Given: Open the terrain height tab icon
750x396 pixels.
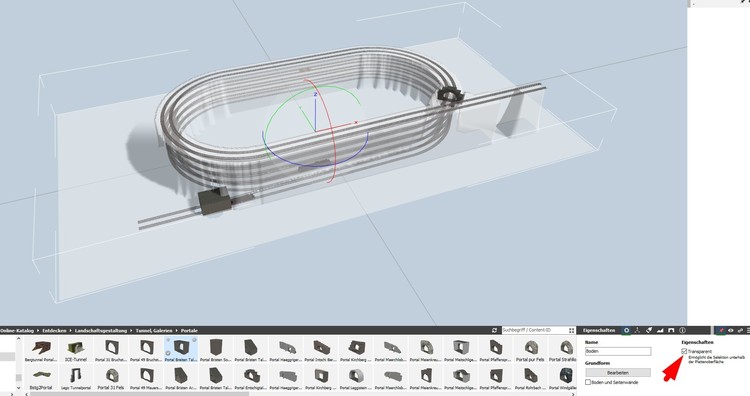Looking at the screenshot, I should tap(660, 330).
